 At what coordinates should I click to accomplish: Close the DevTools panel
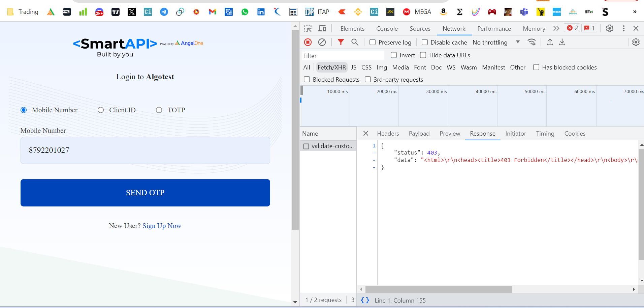tap(636, 28)
